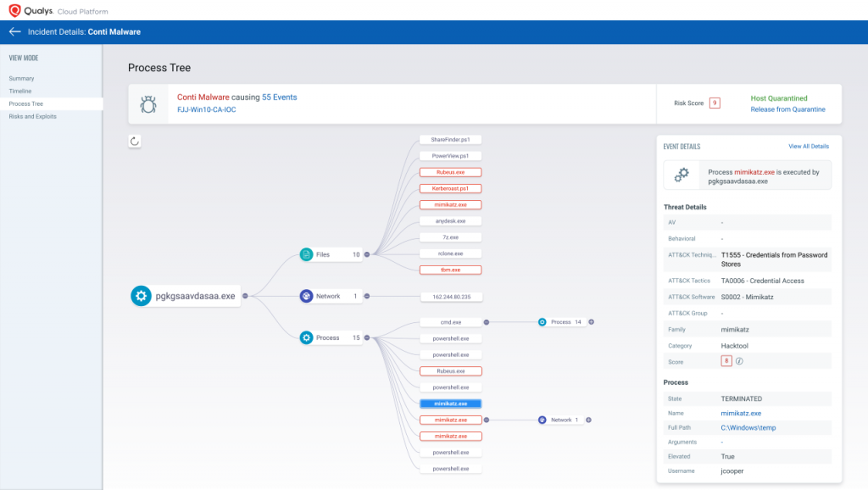Select the Kerberoast.ps1 file node
Screen dimensions: 868x490
(451, 189)
